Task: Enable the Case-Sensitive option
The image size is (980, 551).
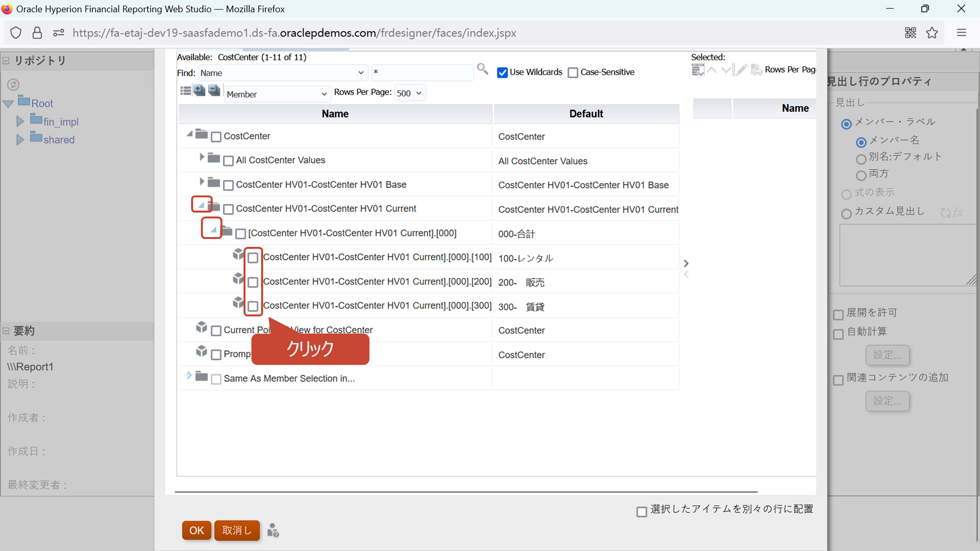Action: [573, 72]
